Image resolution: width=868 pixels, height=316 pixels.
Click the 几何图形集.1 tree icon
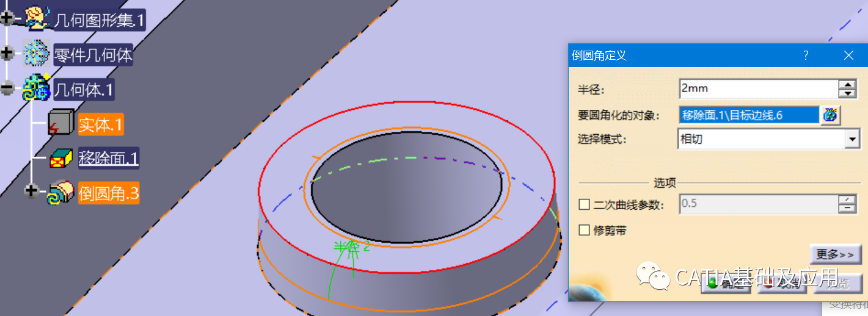coord(36,20)
